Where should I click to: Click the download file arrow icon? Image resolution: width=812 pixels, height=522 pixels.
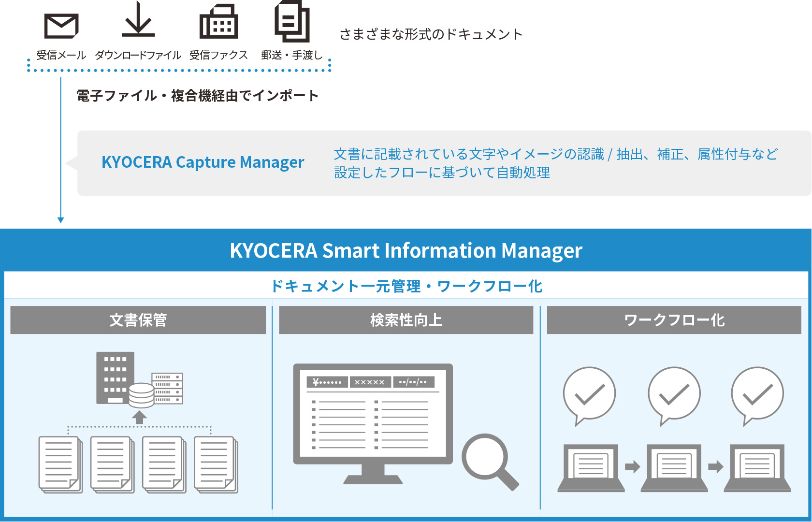pos(138,19)
